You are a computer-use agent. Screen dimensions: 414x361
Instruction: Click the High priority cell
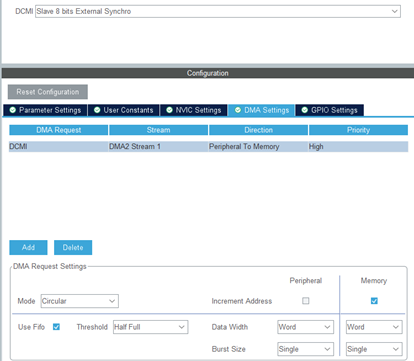(x=358, y=147)
